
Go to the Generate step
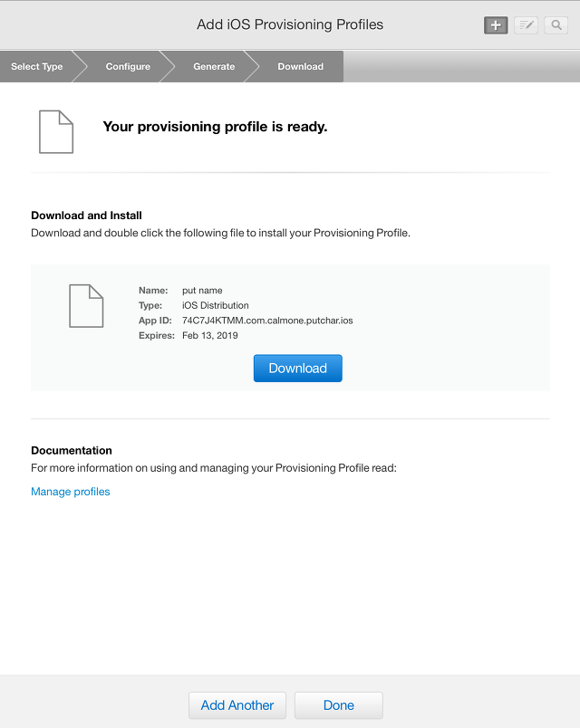coord(214,66)
